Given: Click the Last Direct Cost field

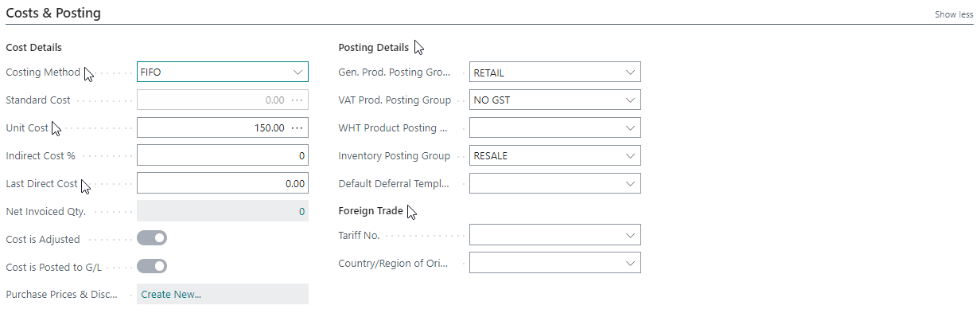Looking at the screenshot, I should (x=223, y=183).
